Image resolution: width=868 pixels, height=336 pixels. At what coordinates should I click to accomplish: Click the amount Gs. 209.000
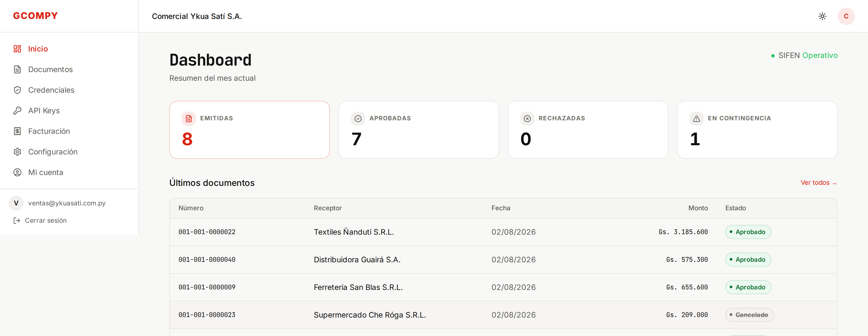[x=687, y=314]
